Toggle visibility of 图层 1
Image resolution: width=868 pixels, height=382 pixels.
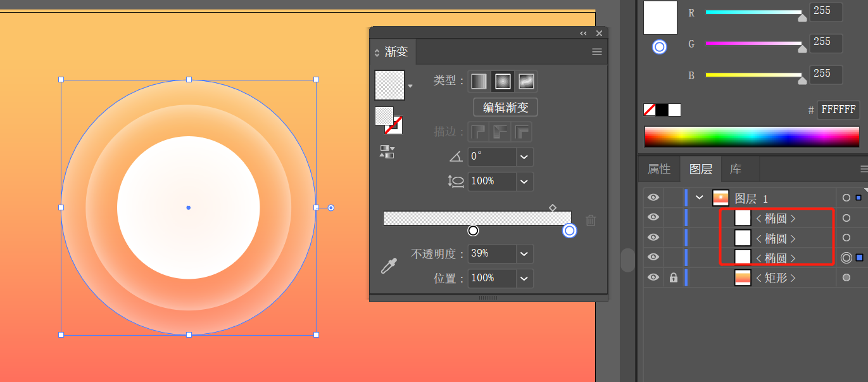click(653, 198)
